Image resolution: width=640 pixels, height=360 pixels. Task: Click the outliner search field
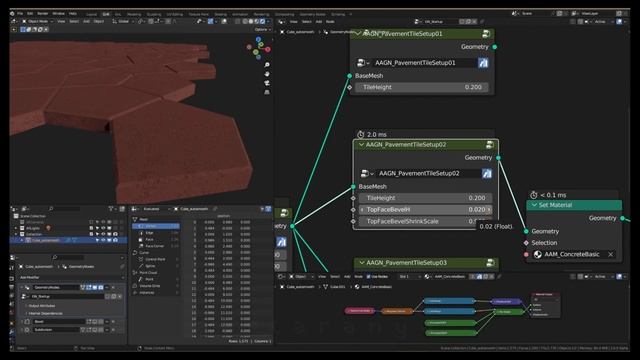65,209
